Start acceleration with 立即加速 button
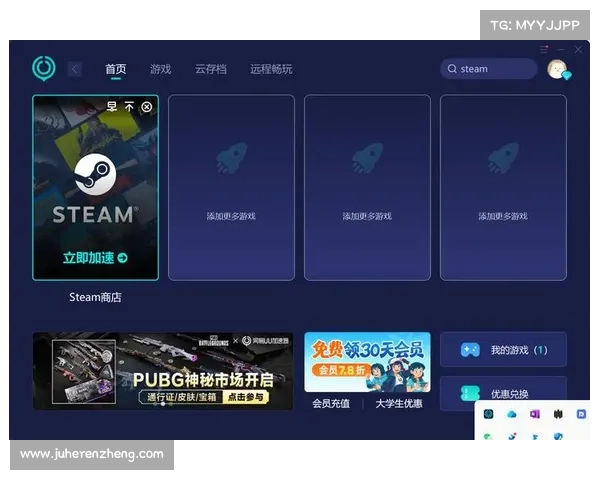This screenshot has width=600, height=480. 95,258
